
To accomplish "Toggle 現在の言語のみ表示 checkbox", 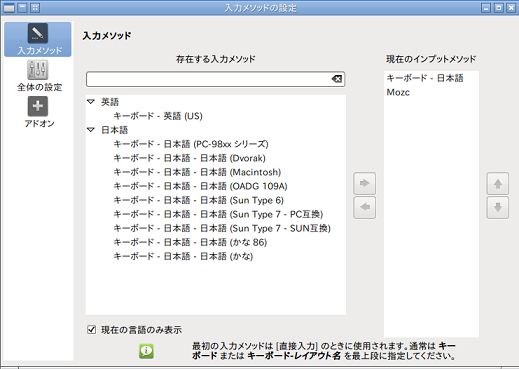I will click(91, 330).
